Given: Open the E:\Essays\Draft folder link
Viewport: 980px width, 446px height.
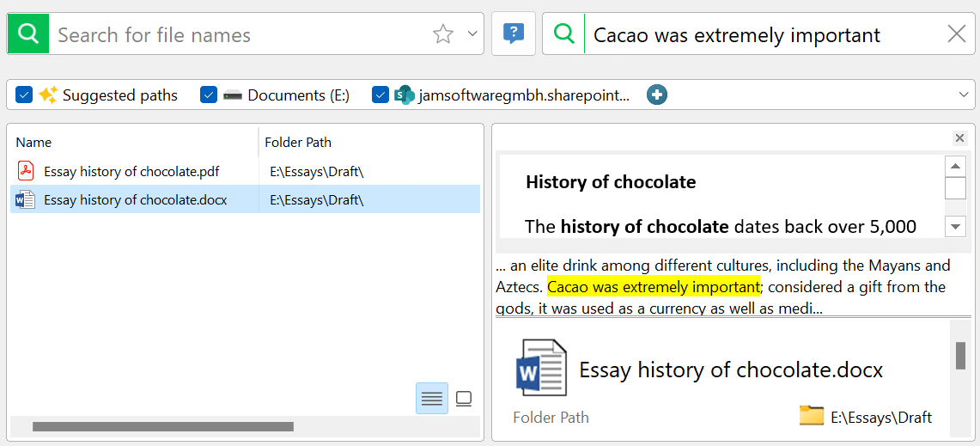Looking at the screenshot, I should (x=880, y=418).
